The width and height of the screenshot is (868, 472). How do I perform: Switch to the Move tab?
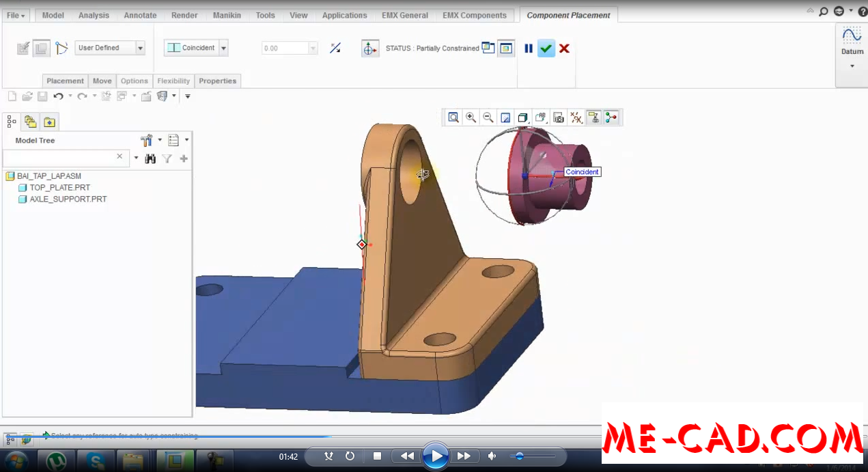[x=102, y=81]
